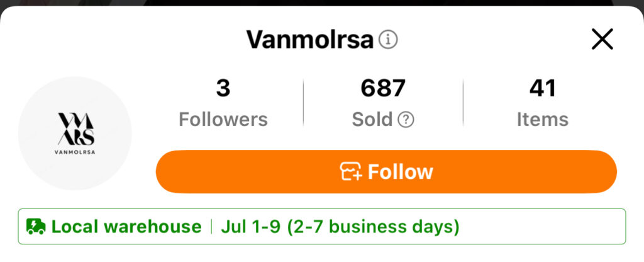Tap the 687 sold count
This screenshot has width=644, height=262.
[383, 89]
